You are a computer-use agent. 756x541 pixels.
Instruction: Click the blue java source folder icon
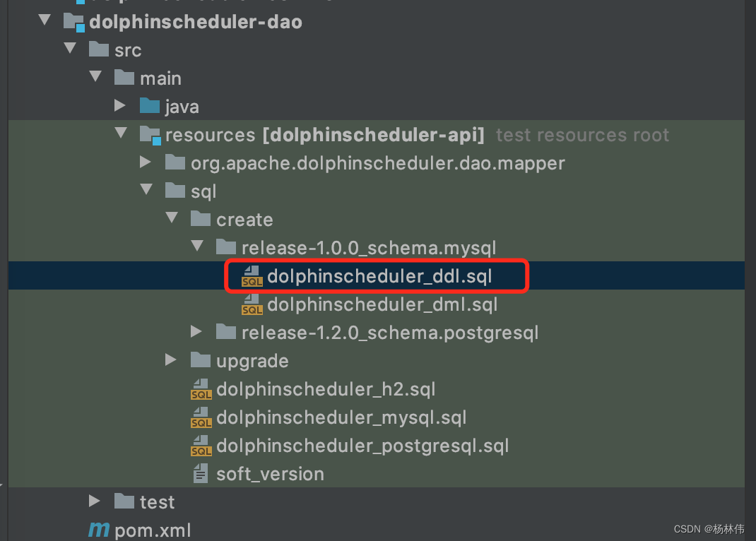click(150, 105)
